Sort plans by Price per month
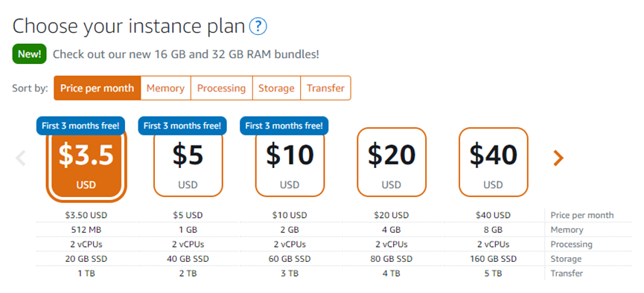The height and width of the screenshot is (293, 644). [98, 88]
